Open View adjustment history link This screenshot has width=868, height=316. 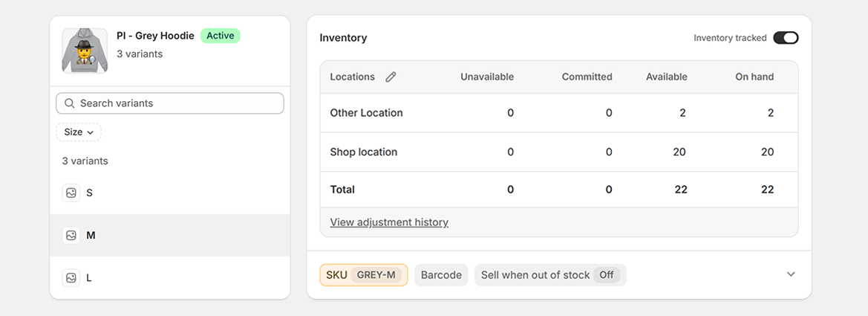click(x=389, y=222)
